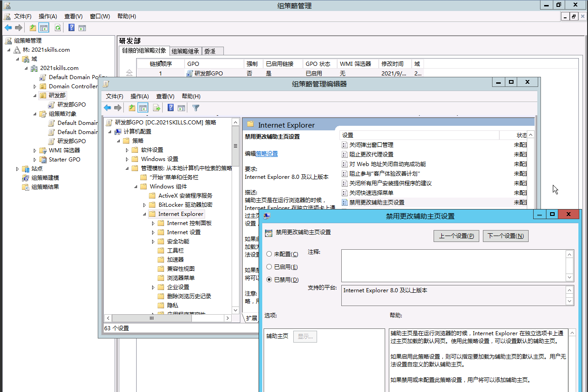588x392 pixels.
Task: Open 窗口(W) menu in main window
Action: point(100,16)
